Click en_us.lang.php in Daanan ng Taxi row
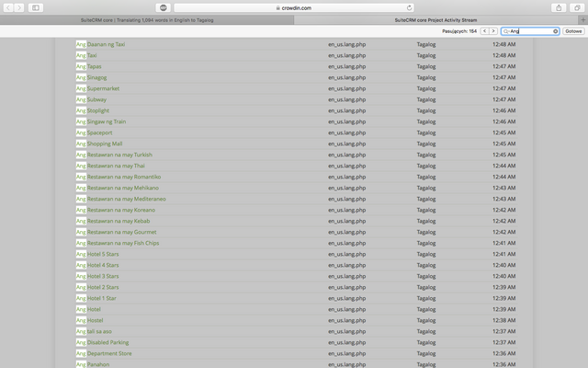 tap(347, 44)
